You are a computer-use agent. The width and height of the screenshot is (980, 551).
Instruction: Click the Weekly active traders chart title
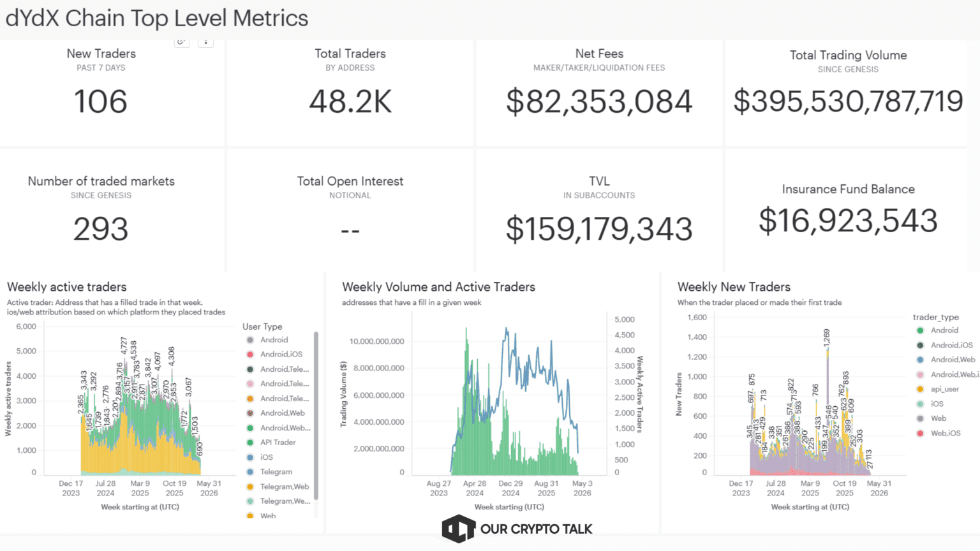pyautogui.click(x=67, y=287)
